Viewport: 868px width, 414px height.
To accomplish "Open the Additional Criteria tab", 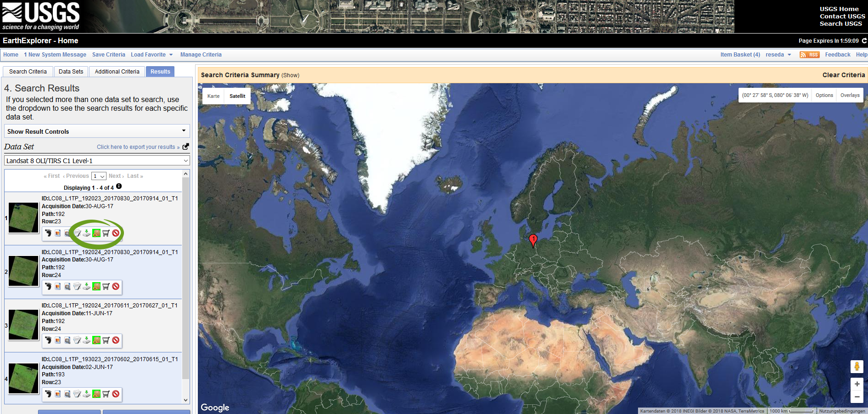I will [117, 72].
